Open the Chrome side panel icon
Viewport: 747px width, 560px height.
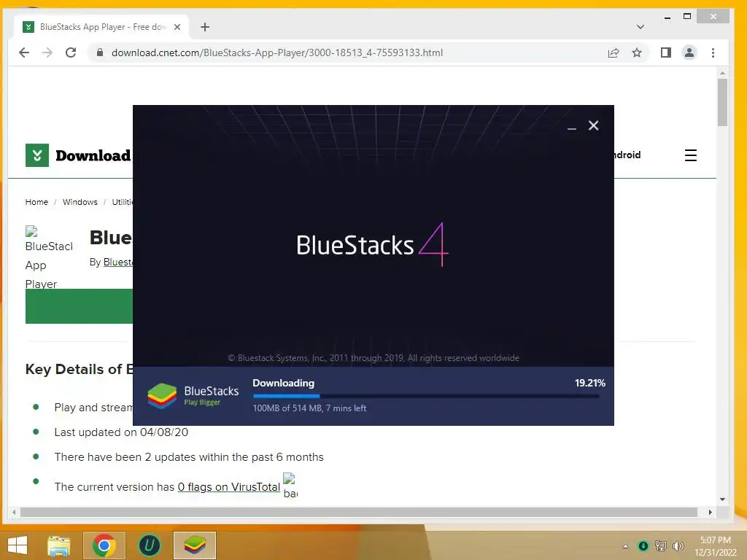coord(665,52)
